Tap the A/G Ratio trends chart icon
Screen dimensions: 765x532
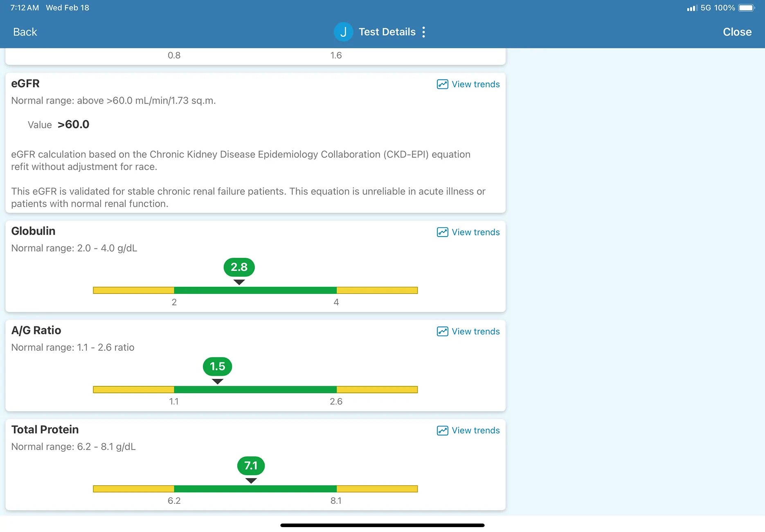coord(442,331)
